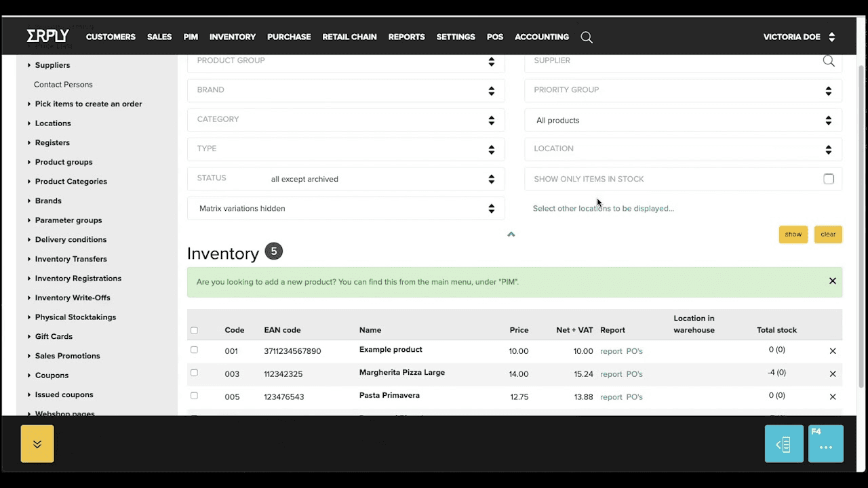Open Contact Persons in sidebar
The image size is (868, 488).
pos(63,85)
